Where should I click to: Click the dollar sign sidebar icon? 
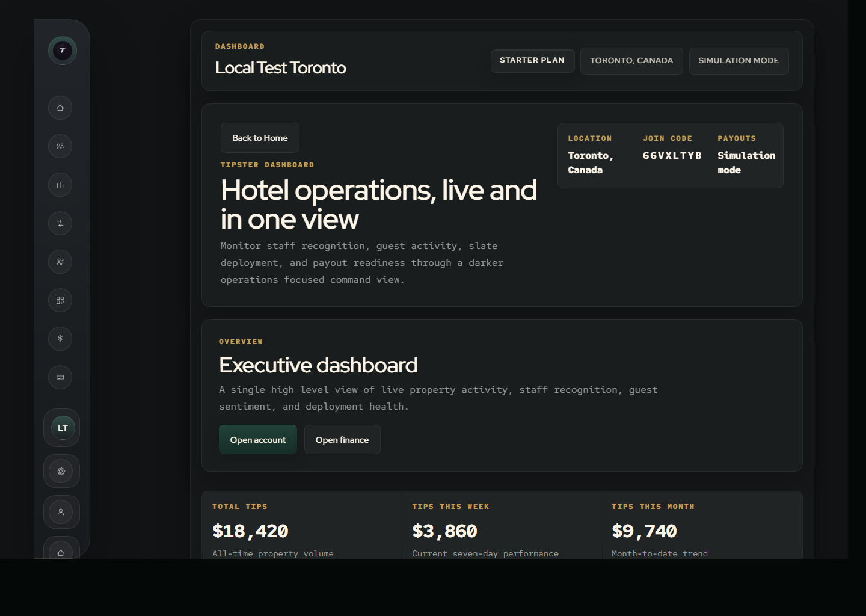click(60, 339)
